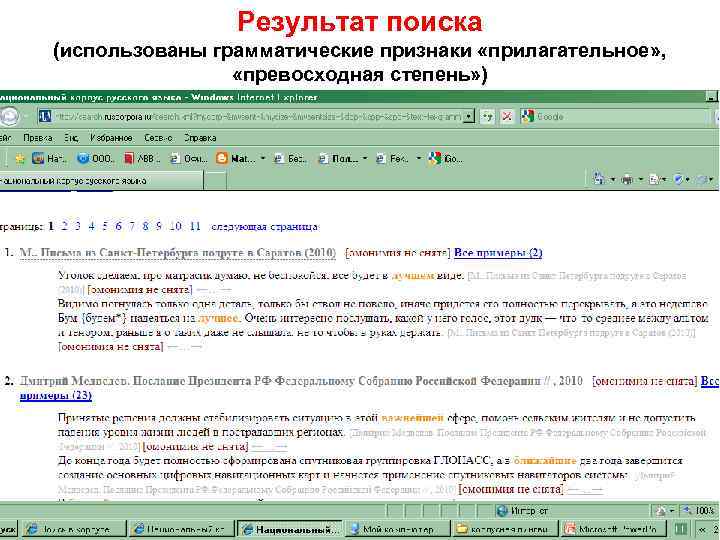Expand the Print dropdown arrow
The height and width of the screenshot is (540, 720).
(x=641, y=180)
